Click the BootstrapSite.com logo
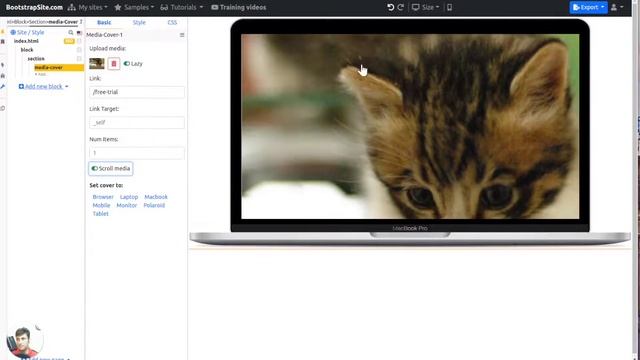The image size is (640, 360). click(34, 7)
